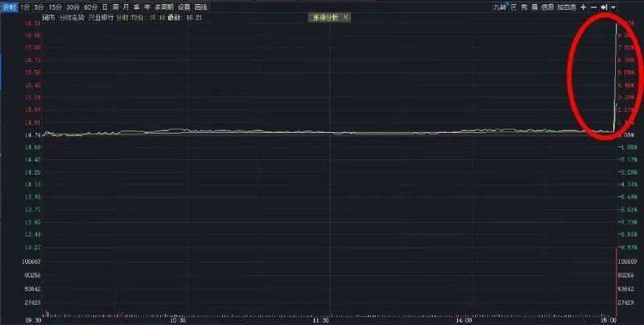
Task: Click the minus zoom-out icon
Action: coord(593,6)
